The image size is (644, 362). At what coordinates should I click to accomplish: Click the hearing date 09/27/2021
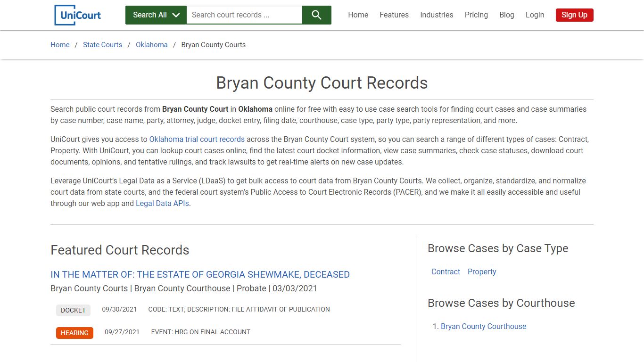click(x=122, y=332)
